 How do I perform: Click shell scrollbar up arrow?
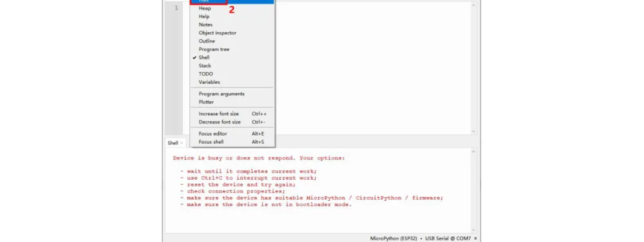click(473, 152)
